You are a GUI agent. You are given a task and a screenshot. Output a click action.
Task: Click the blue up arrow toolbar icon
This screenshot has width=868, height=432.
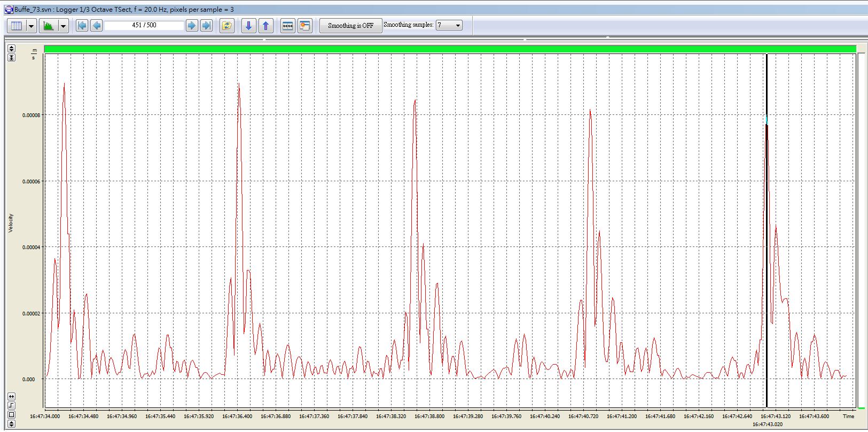click(x=266, y=26)
